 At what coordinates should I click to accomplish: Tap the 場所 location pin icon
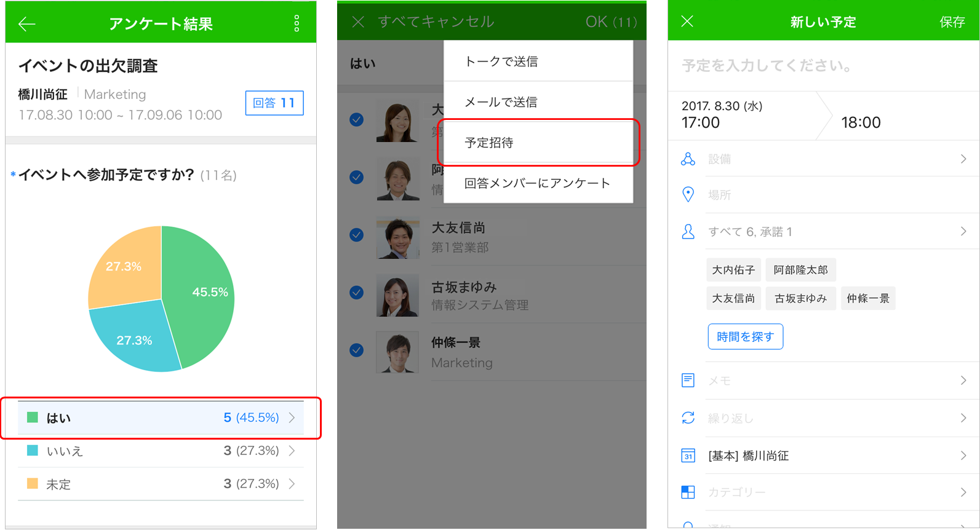pos(688,195)
